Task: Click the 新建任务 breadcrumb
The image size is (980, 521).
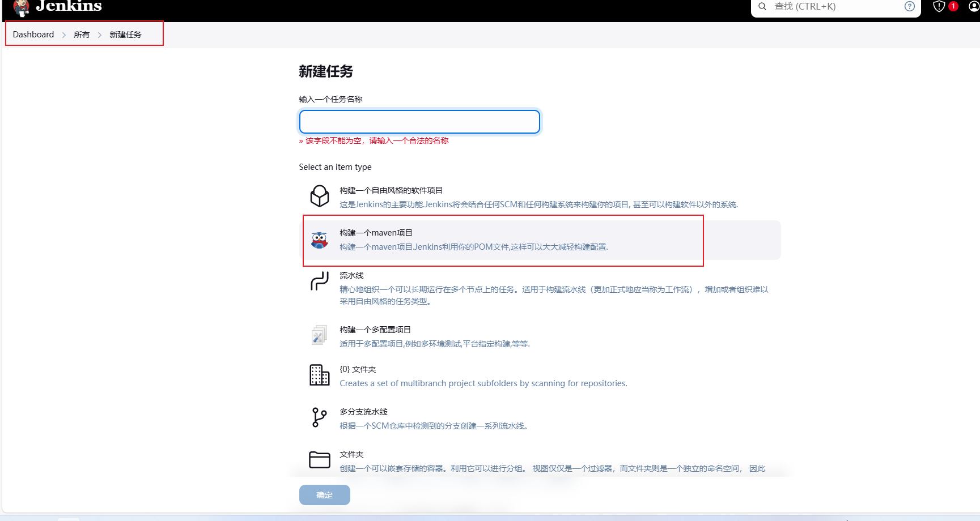Action: coord(125,35)
